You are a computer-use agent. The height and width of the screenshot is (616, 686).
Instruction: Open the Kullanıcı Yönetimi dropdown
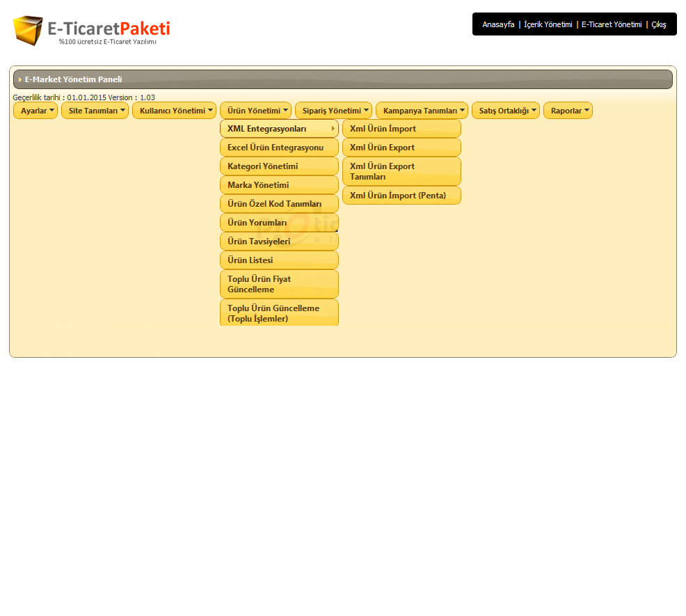[x=174, y=111]
